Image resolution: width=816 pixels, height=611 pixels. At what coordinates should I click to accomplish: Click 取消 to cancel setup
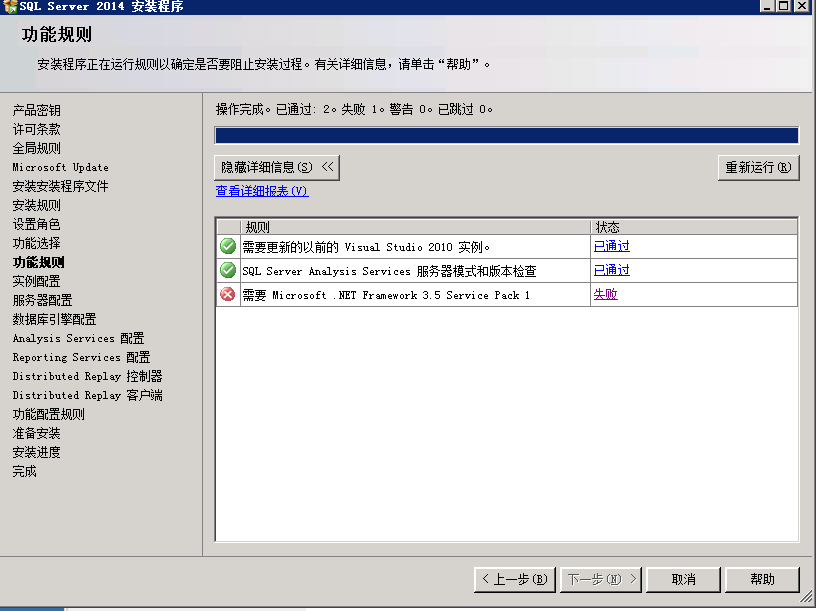pos(683,579)
